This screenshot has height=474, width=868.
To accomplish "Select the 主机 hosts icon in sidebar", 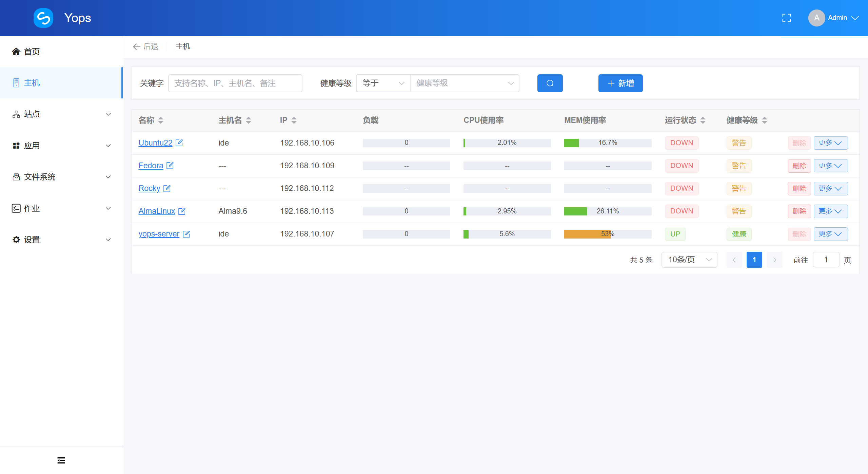I will point(16,83).
